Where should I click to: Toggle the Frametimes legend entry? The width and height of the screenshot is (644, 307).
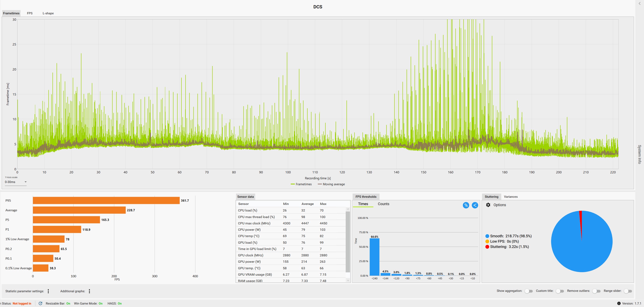click(301, 184)
